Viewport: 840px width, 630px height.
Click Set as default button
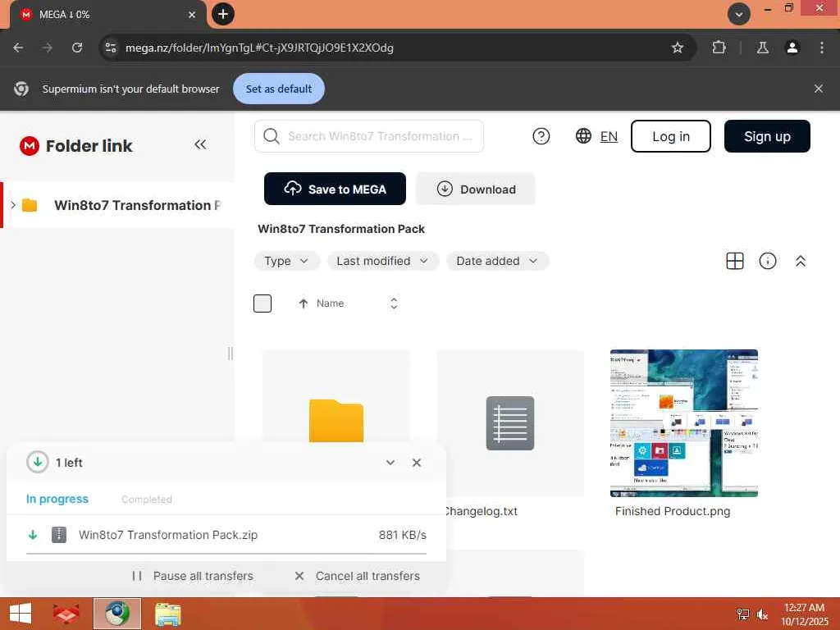(x=279, y=89)
